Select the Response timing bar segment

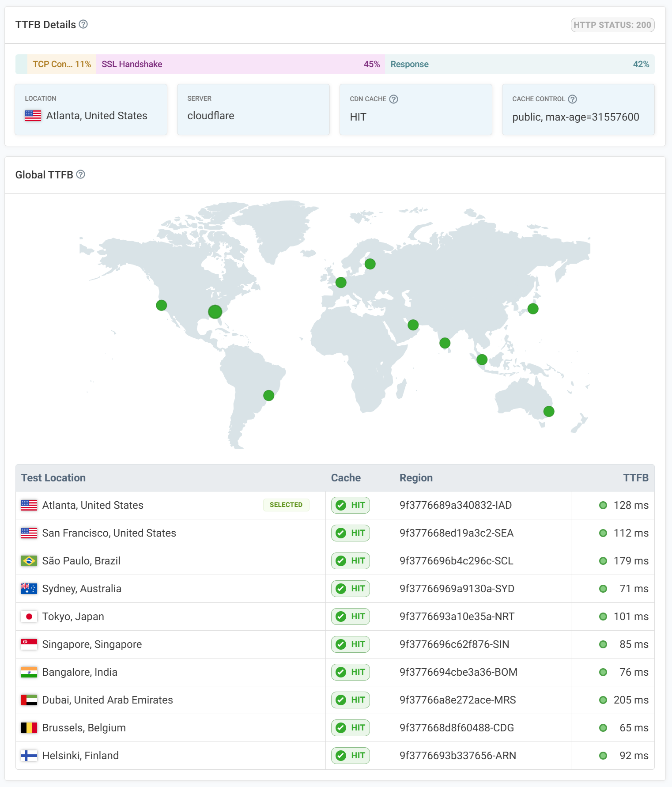(x=520, y=64)
